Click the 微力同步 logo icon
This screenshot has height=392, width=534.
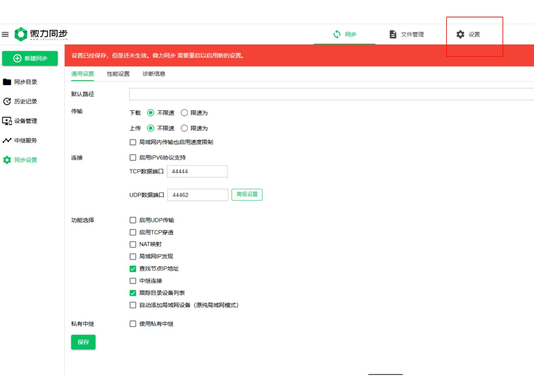click(x=21, y=34)
